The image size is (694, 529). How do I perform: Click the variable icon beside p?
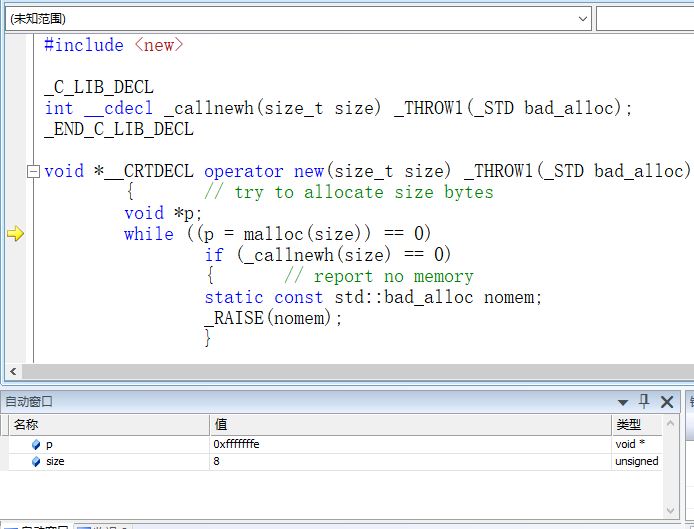click(x=36, y=444)
